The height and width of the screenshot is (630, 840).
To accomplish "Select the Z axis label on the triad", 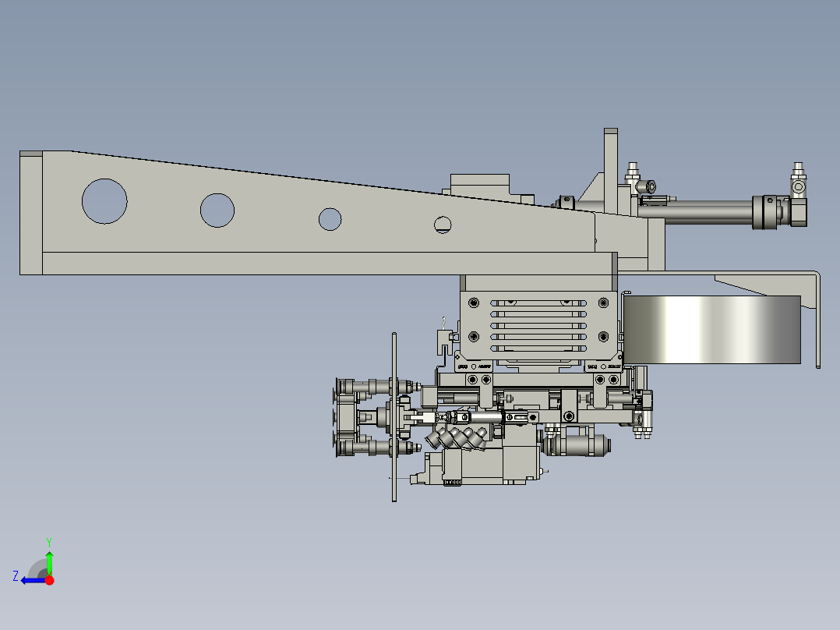I will (15, 575).
